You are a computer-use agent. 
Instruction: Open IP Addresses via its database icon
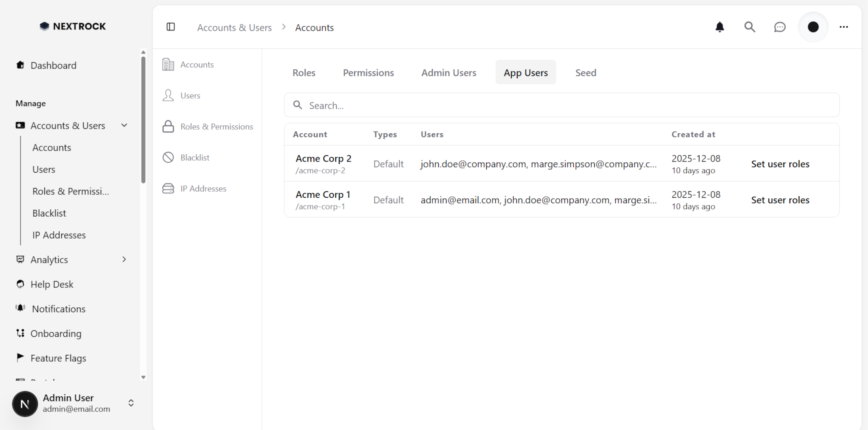point(168,188)
